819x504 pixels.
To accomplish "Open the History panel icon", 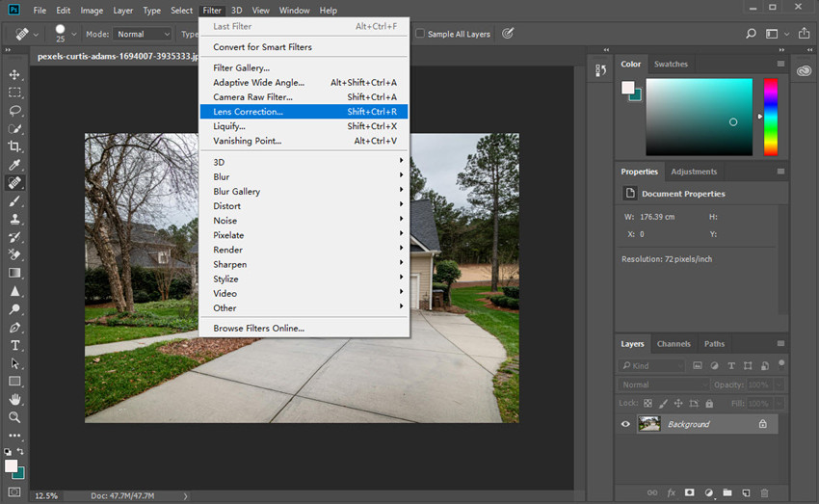I will [600, 70].
